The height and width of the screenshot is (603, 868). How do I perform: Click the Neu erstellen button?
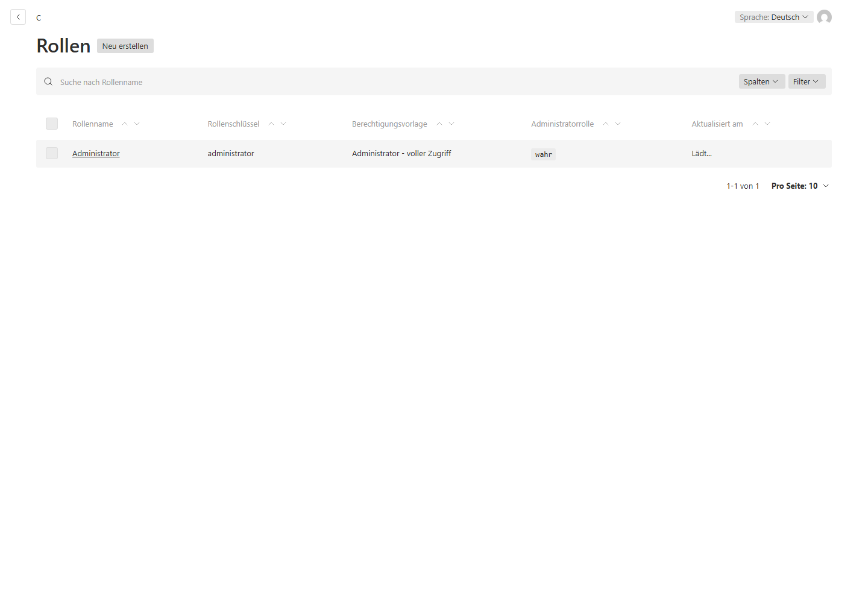125,46
